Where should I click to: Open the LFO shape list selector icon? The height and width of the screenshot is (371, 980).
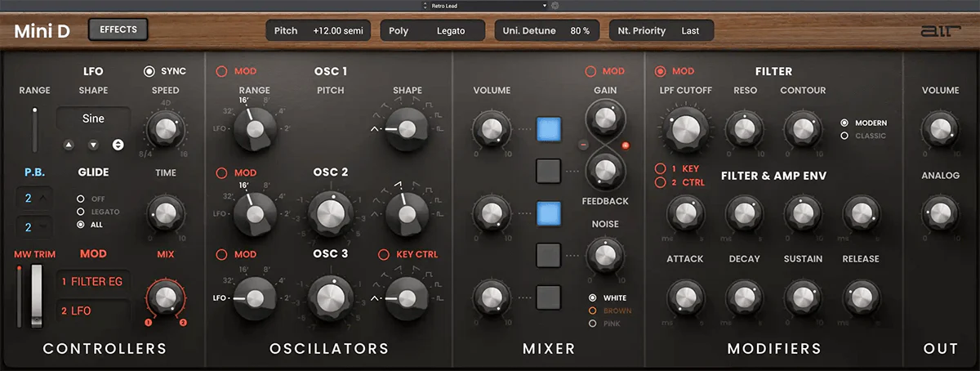tap(118, 145)
